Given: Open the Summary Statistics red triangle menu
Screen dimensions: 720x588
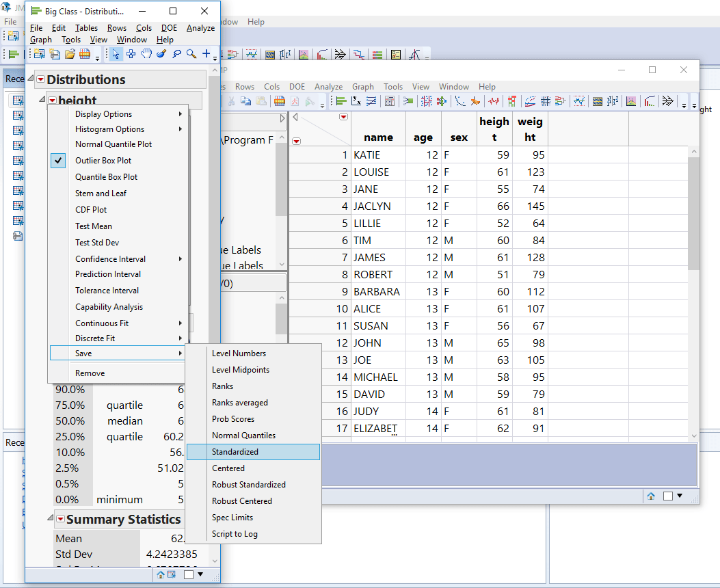Looking at the screenshot, I should pos(60,520).
